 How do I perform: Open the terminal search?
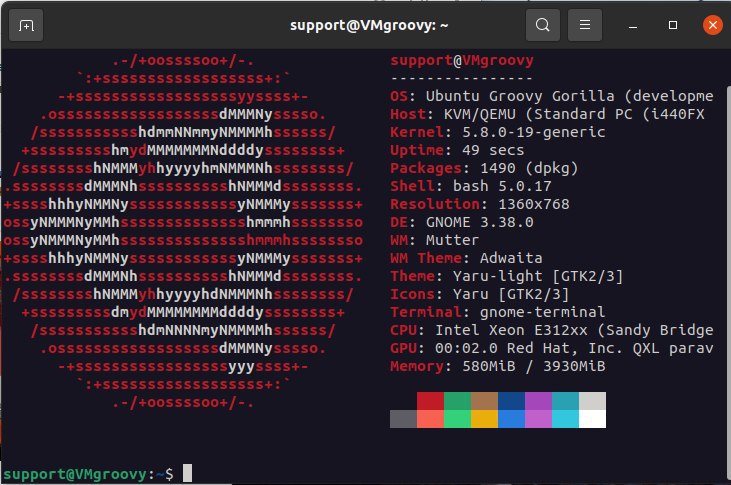tap(543, 25)
